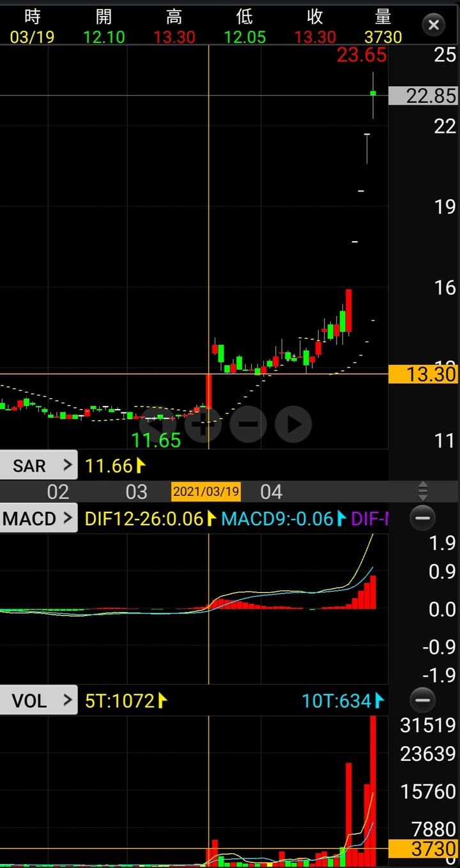This screenshot has width=460, height=868.
Task: Open the SAR indicator selector
Action: (x=38, y=465)
